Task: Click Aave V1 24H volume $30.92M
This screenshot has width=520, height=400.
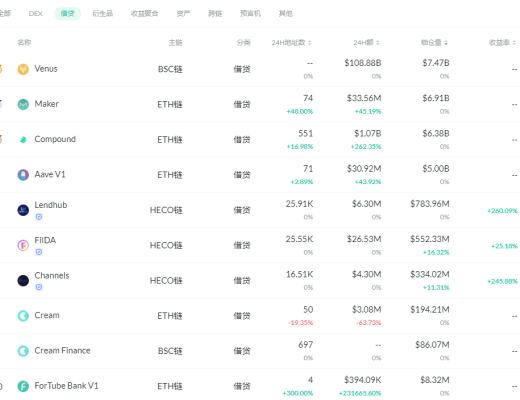Action: click(x=364, y=169)
